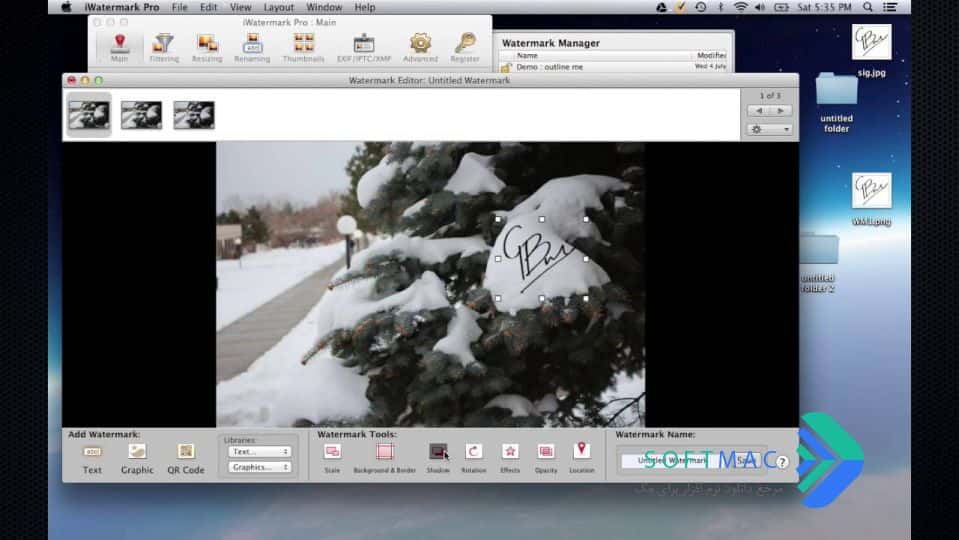Select the Resizing toolbar icon
The height and width of the screenshot is (540, 959).
pos(207,48)
